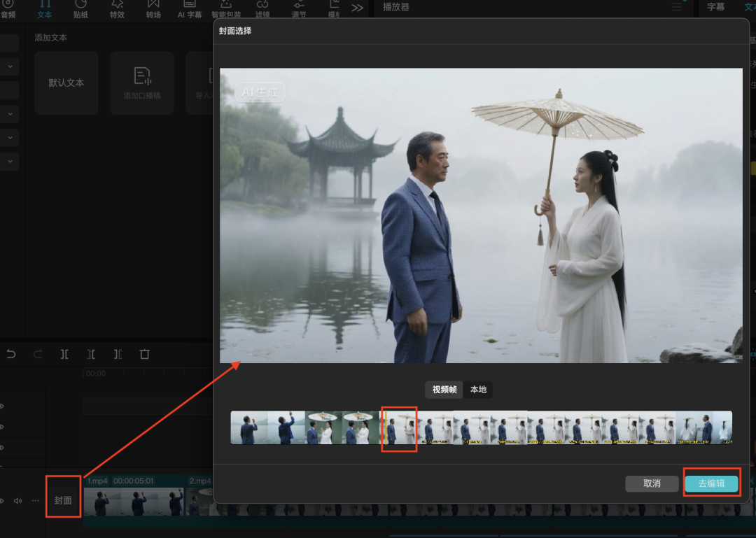Select the 视频帧 source option

click(x=444, y=390)
